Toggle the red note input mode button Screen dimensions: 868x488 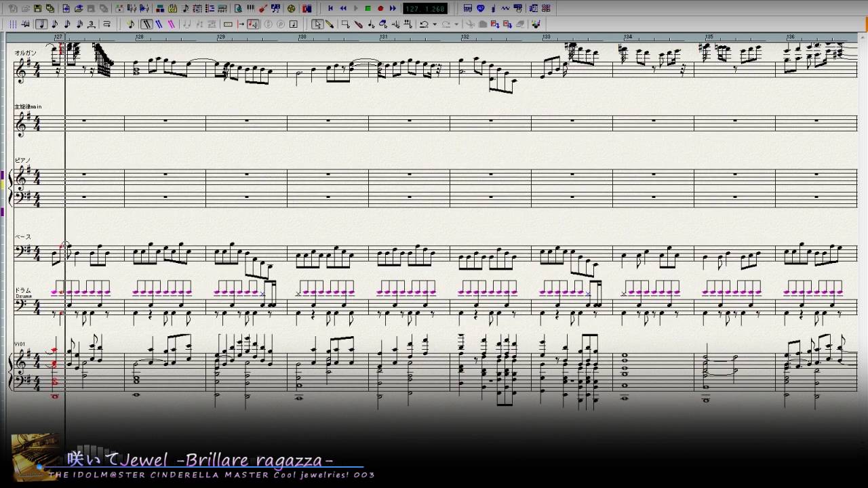point(253,24)
